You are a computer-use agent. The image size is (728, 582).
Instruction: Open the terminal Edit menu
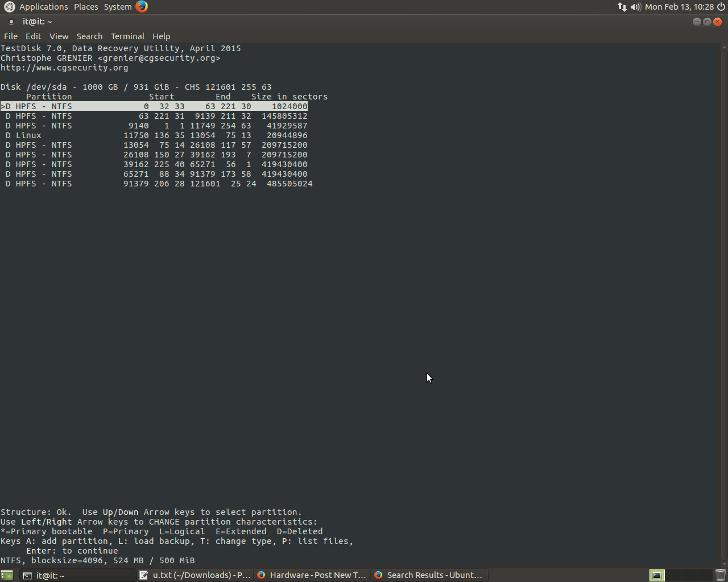(34, 36)
